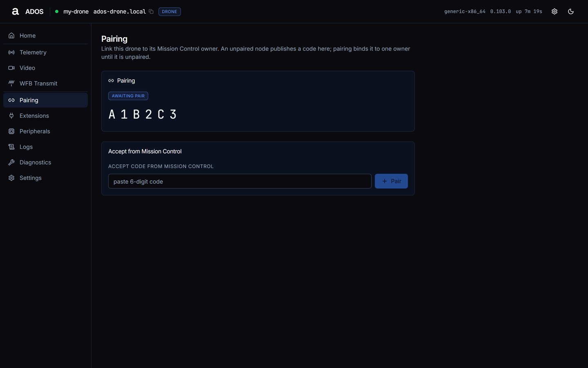Click the Pairing page title
This screenshot has width=588, height=368.
pos(114,39)
